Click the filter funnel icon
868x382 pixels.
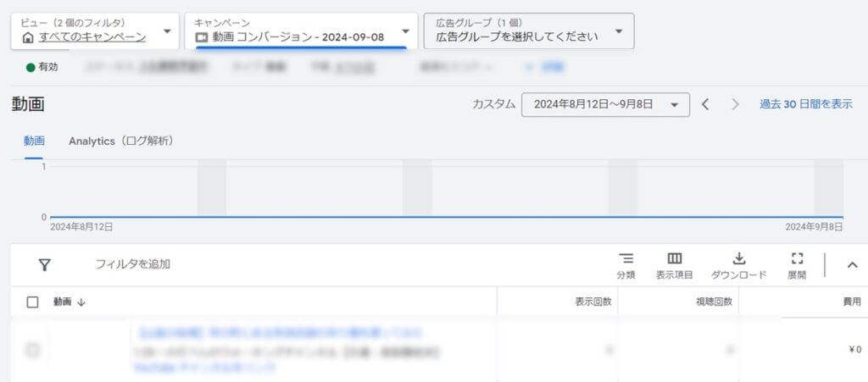[45, 265]
